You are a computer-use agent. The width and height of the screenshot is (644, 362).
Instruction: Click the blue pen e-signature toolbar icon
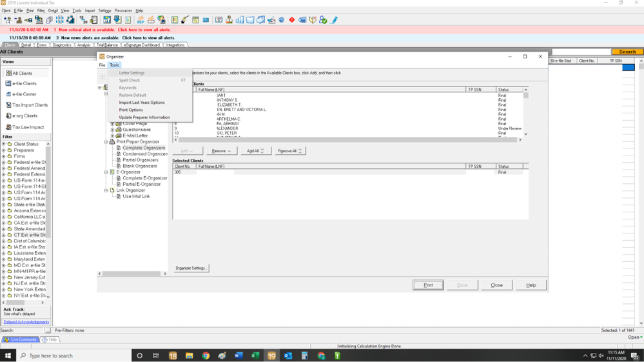pyautogui.click(x=335, y=20)
